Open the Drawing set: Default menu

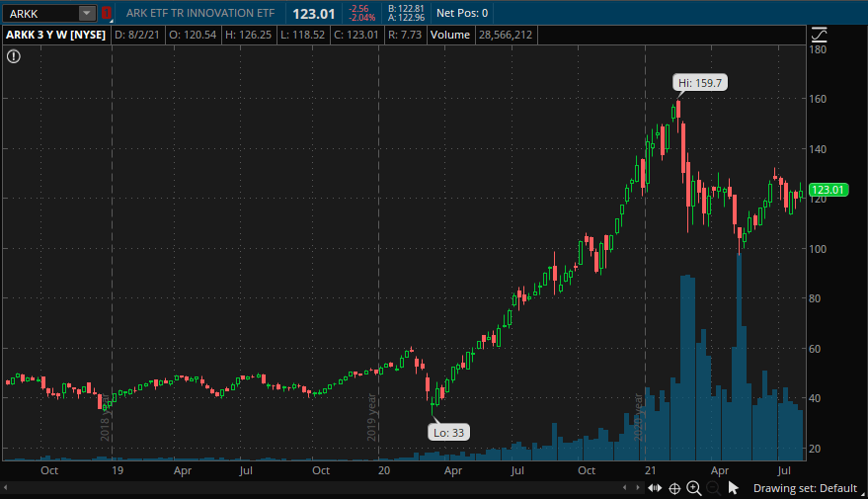tap(805, 488)
